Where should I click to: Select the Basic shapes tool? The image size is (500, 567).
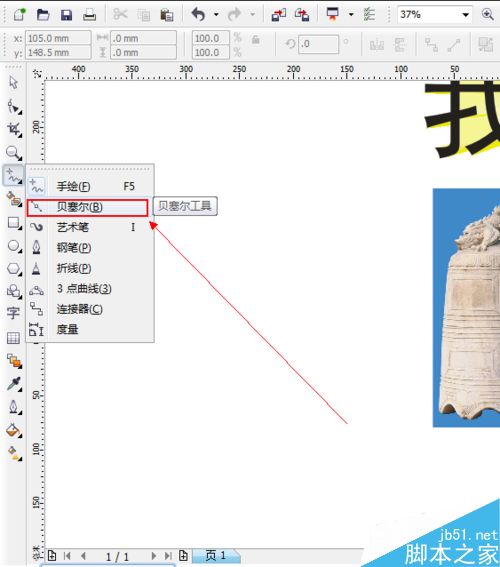14,290
